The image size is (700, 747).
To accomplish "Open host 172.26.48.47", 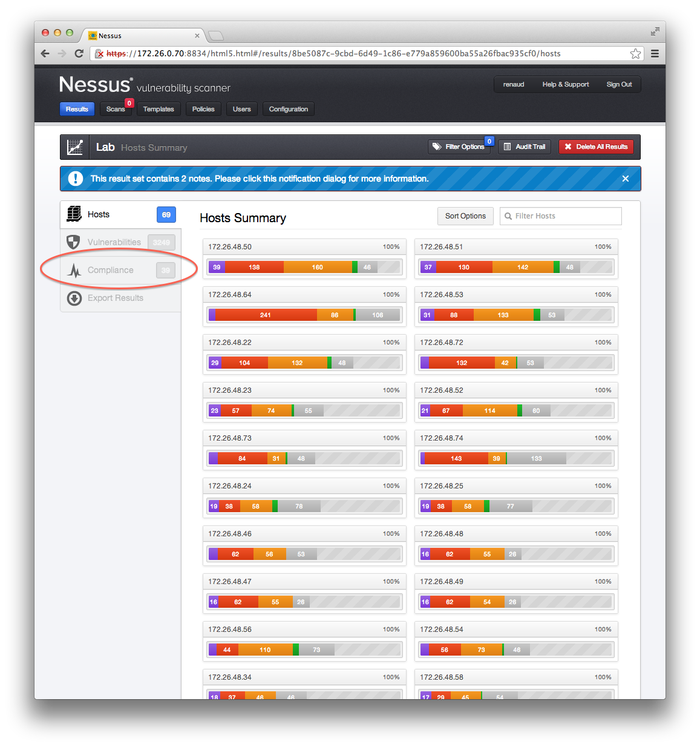I will tap(304, 593).
